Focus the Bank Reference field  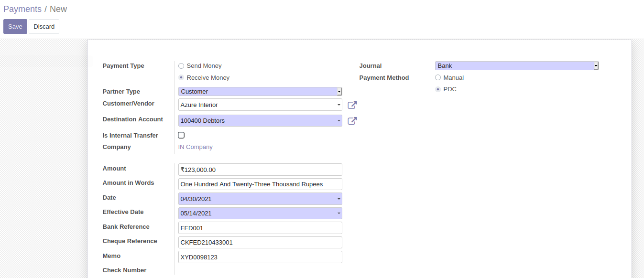pyautogui.click(x=260, y=228)
